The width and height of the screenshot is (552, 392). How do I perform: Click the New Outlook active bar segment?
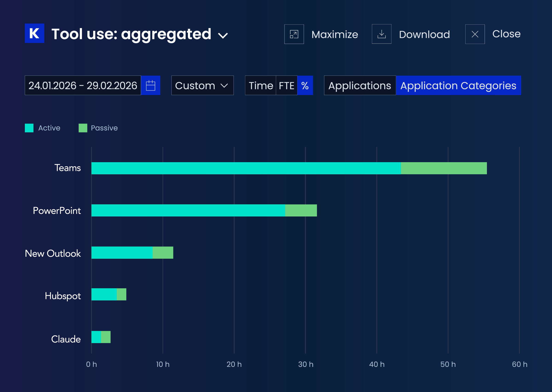click(x=122, y=253)
